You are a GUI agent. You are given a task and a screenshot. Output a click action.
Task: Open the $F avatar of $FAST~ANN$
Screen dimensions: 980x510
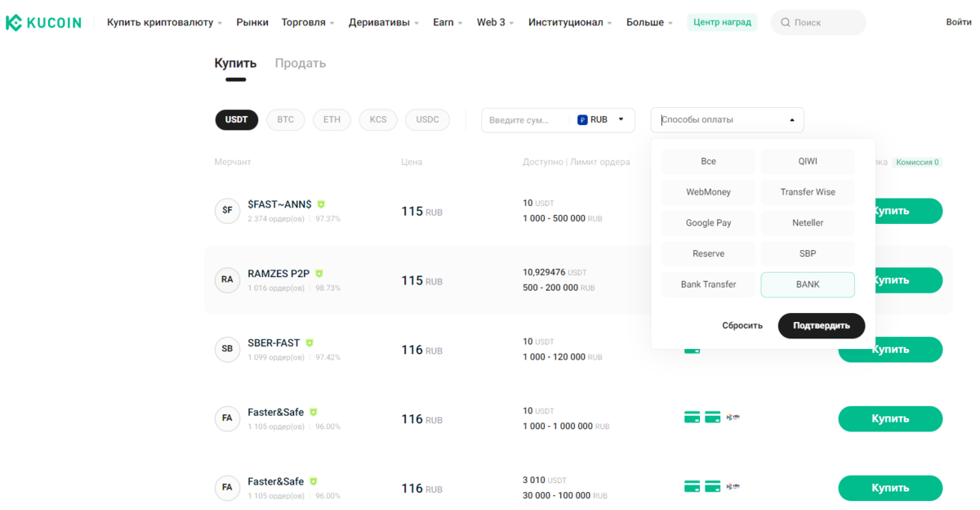click(227, 211)
